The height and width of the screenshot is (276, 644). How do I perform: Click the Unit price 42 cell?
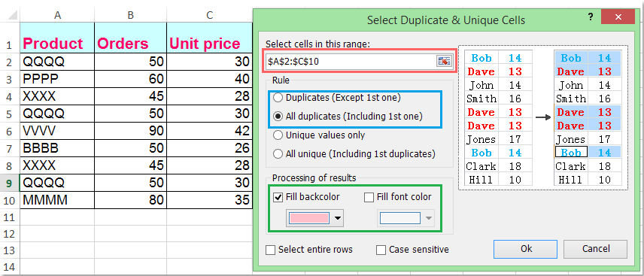pos(209,131)
